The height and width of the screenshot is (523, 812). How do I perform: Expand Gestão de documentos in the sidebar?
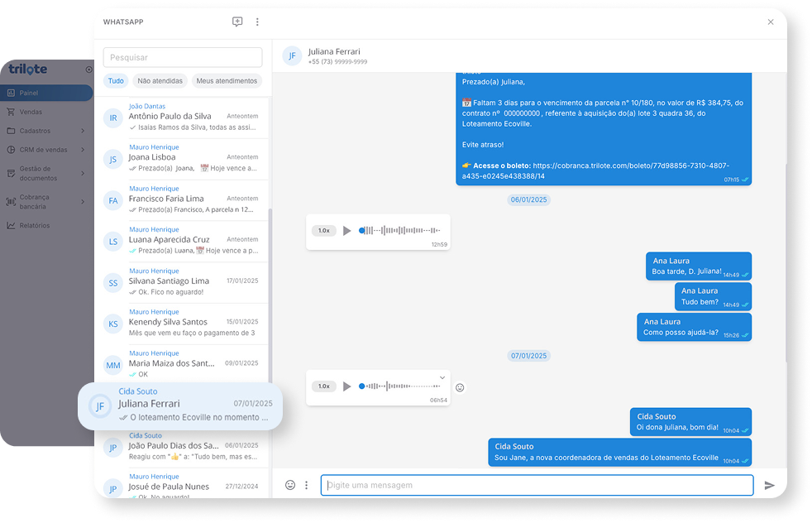click(x=46, y=173)
